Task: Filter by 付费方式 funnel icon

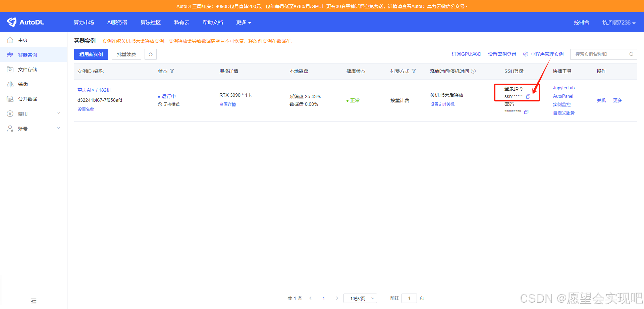Action: tap(414, 71)
